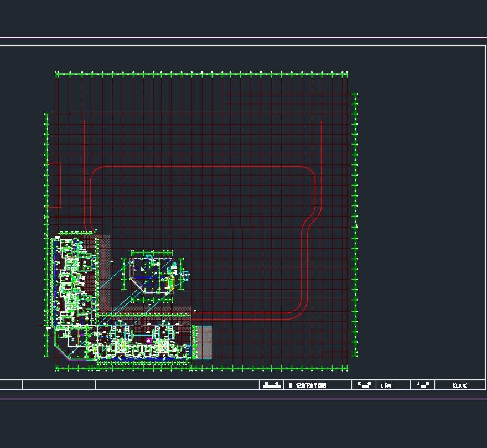The width and height of the screenshot is (487, 448).
Task: Select the magenta square in the bottom building
Action: click(149, 341)
